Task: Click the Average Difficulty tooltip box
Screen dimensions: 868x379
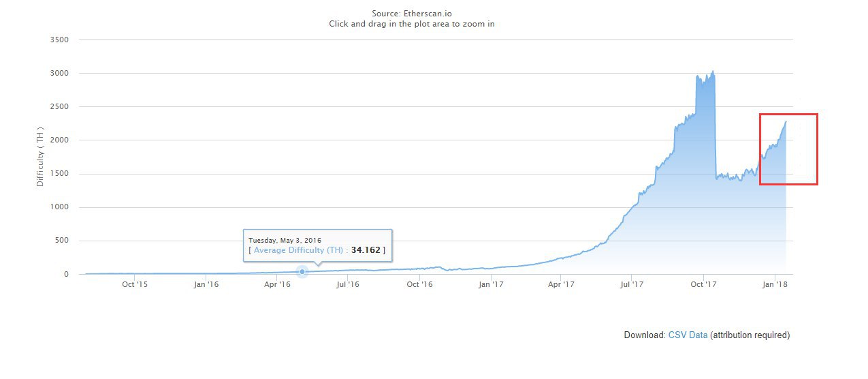Action: click(317, 245)
